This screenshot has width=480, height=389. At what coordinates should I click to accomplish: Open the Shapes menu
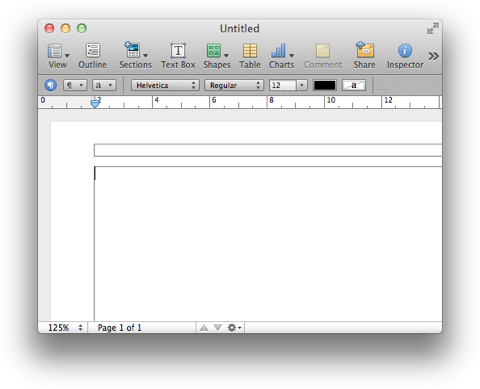[217, 56]
